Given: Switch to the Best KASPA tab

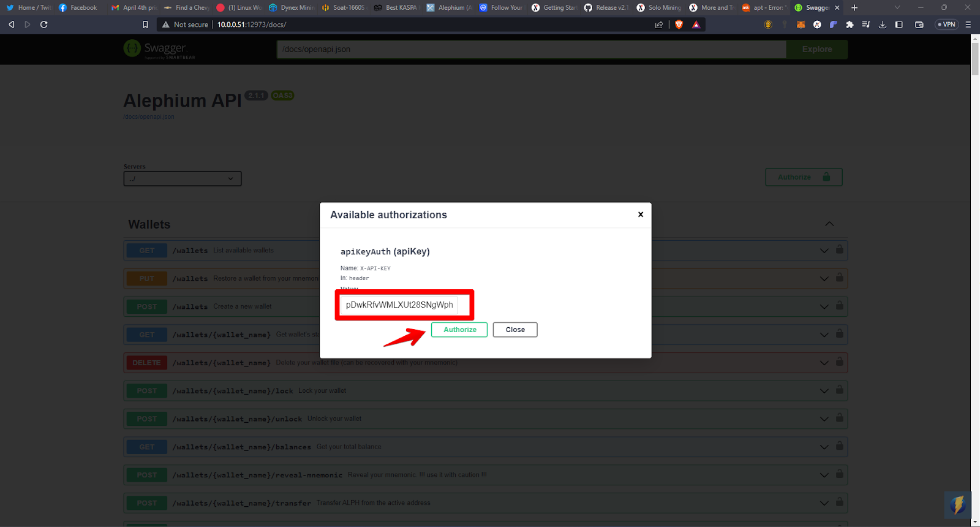Looking at the screenshot, I should click(x=396, y=7).
